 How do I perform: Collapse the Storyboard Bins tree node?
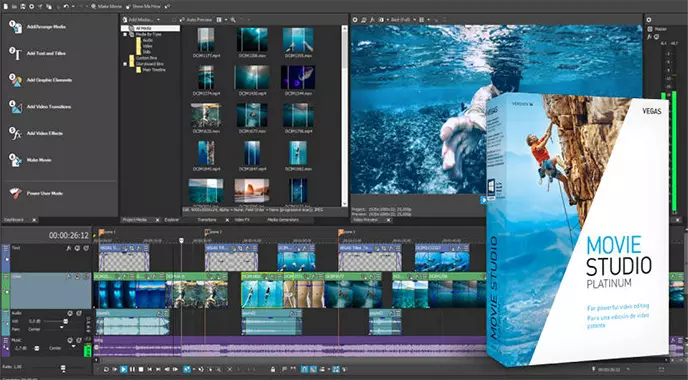pos(125,64)
